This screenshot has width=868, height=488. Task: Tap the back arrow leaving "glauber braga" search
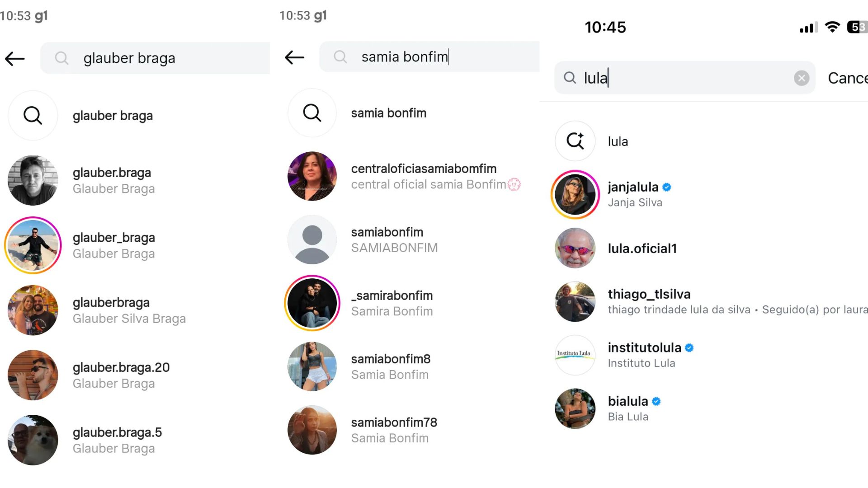pyautogui.click(x=15, y=58)
